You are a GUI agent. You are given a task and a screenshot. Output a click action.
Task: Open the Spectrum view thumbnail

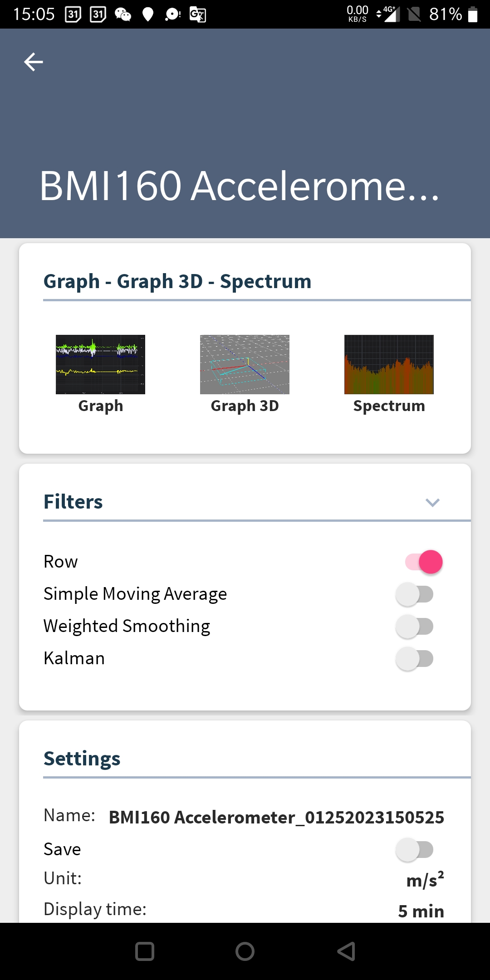(389, 364)
